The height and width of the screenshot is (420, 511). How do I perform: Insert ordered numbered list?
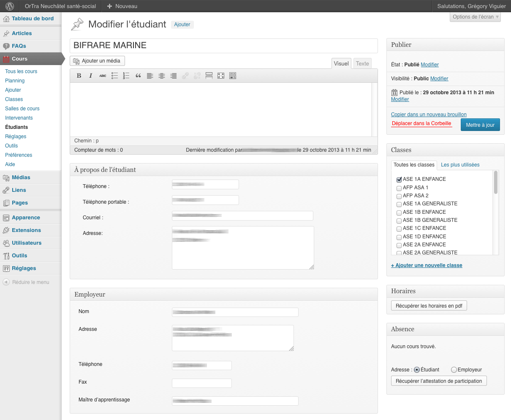pyautogui.click(x=126, y=76)
